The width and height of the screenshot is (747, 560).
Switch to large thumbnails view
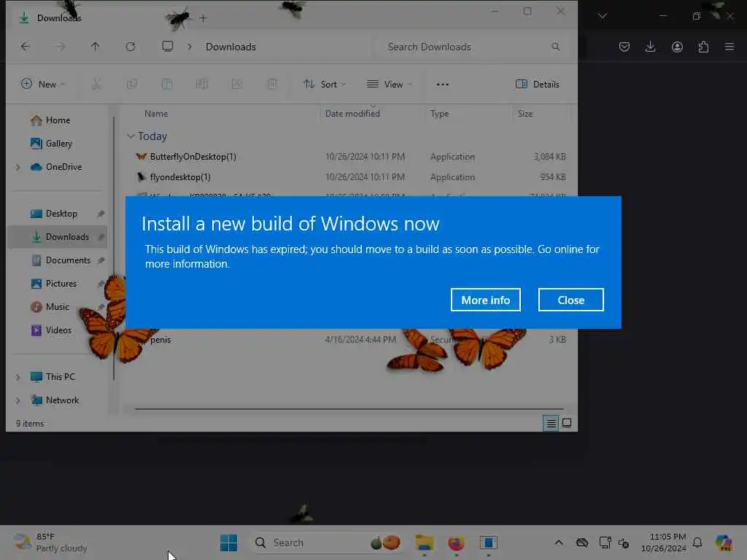pos(566,423)
